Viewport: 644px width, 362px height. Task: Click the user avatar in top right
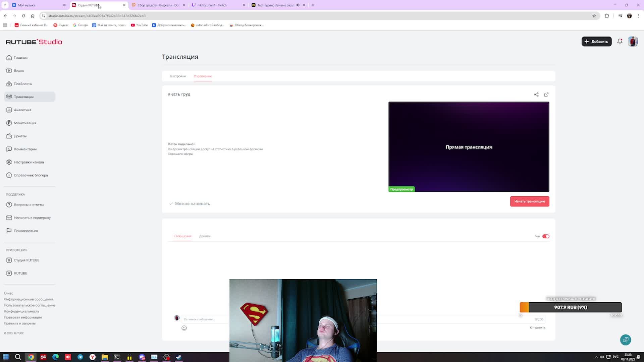[x=633, y=42]
